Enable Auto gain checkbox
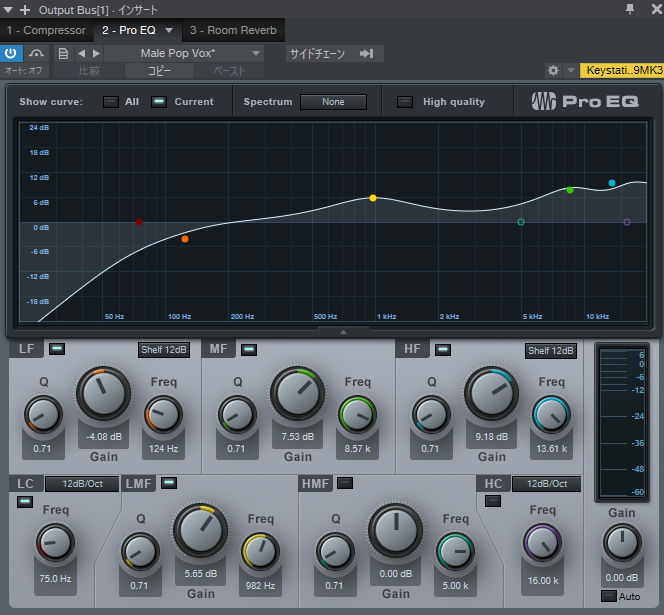Image resolution: width=664 pixels, height=615 pixels. [609, 596]
